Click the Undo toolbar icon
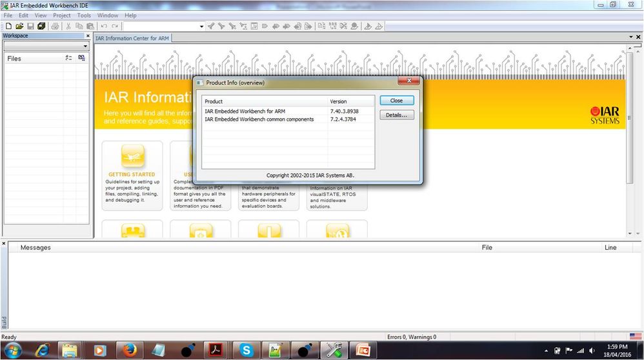The image size is (644, 360). [x=104, y=26]
